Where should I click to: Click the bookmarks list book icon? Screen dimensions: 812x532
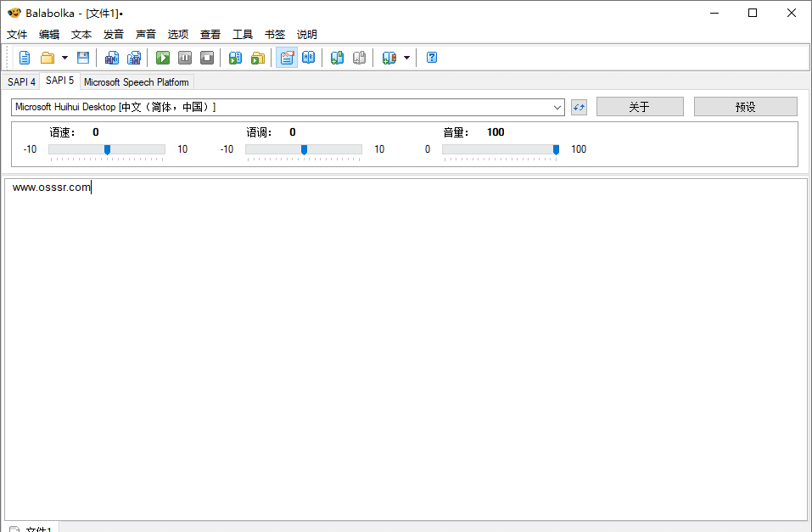tap(389, 58)
